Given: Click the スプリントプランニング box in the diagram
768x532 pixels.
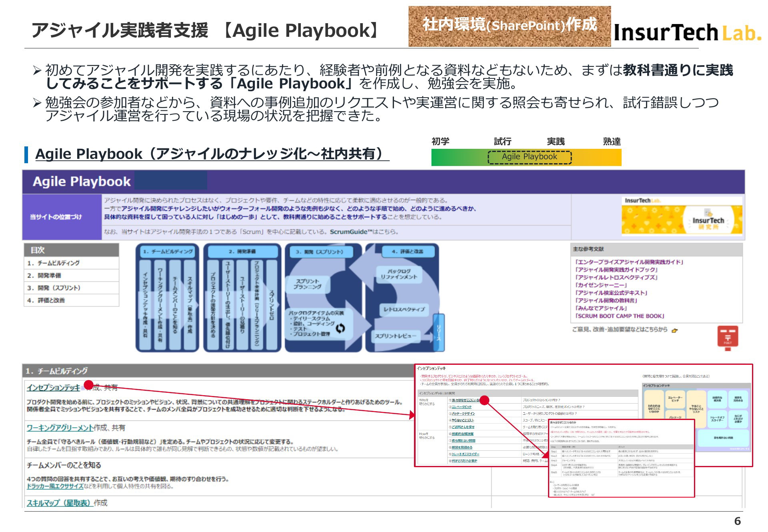Looking at the screenshot, I should click(308, 284).
